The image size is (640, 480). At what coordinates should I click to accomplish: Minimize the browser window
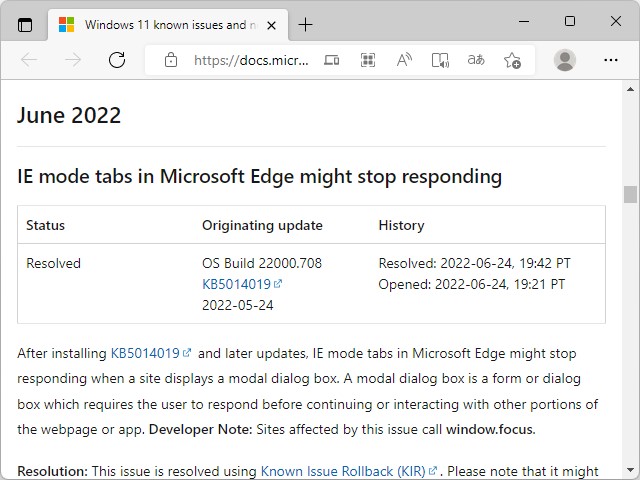(x=524, y=21)
